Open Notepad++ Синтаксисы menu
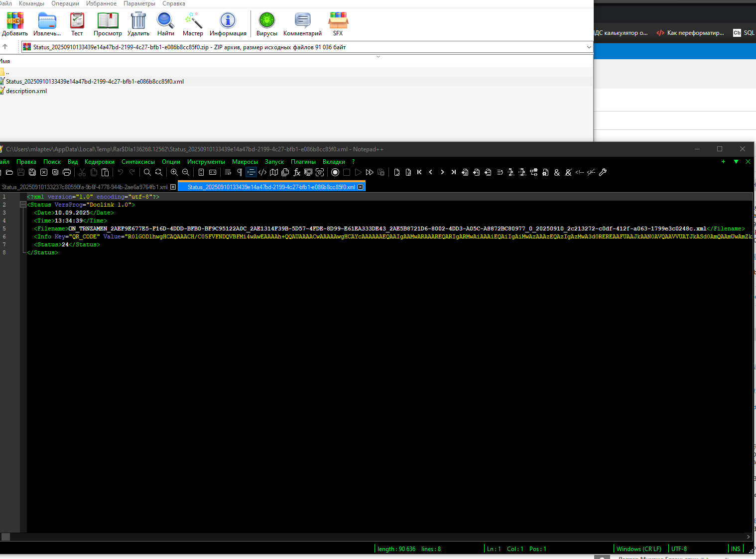 click(x=138, y=162)
